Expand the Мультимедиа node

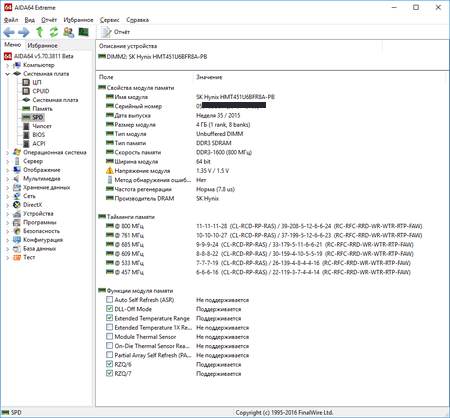(x=7, y=179)
